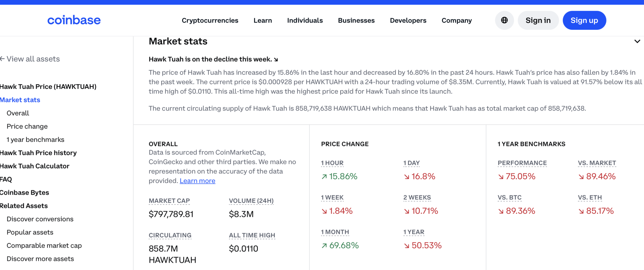The width and height of the screenshot is (644, 270).
Task: Select Hawk Tuah Price (HAWKTUAH) sidebar item
Action: [48, 87]
